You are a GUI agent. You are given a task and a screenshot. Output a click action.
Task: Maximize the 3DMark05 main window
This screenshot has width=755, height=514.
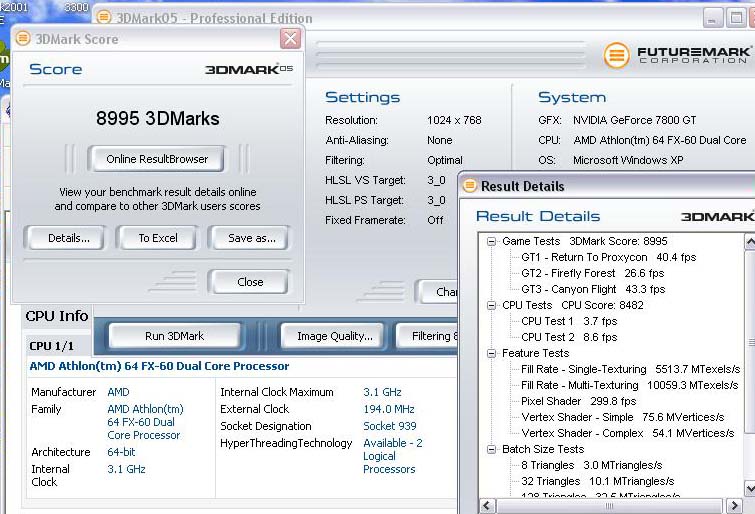coord(736,18)
